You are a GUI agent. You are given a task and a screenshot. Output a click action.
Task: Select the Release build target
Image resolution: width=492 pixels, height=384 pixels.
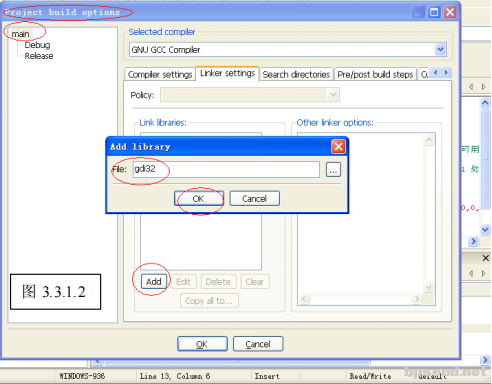coord(39,56)
